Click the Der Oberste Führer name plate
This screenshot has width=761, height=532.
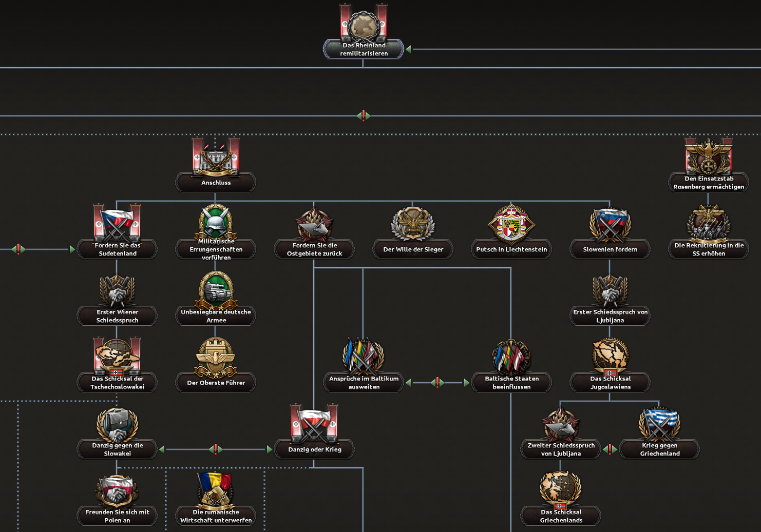(x=216, y=383)
